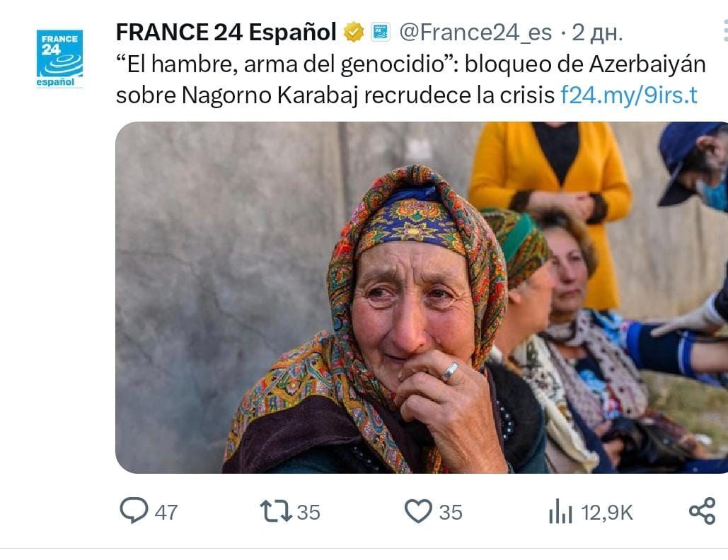Open the FRANCE 24 español profile avatar
The height and width of the screenshot is (560, 728).
pyautogui.click(x=59, y=59)
